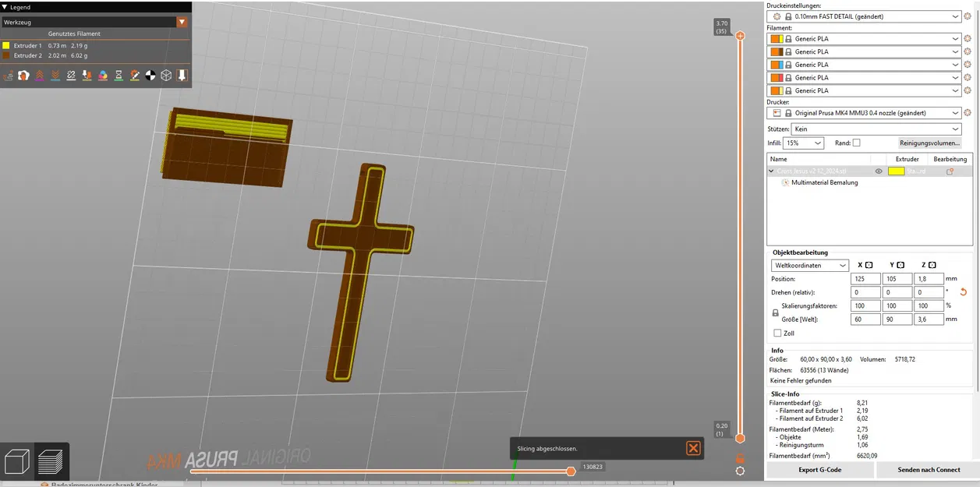Image resolution: width=980 pixels, height=487 pixels.
Task: Open the Infill 15% dropdown
Action: 803,143
